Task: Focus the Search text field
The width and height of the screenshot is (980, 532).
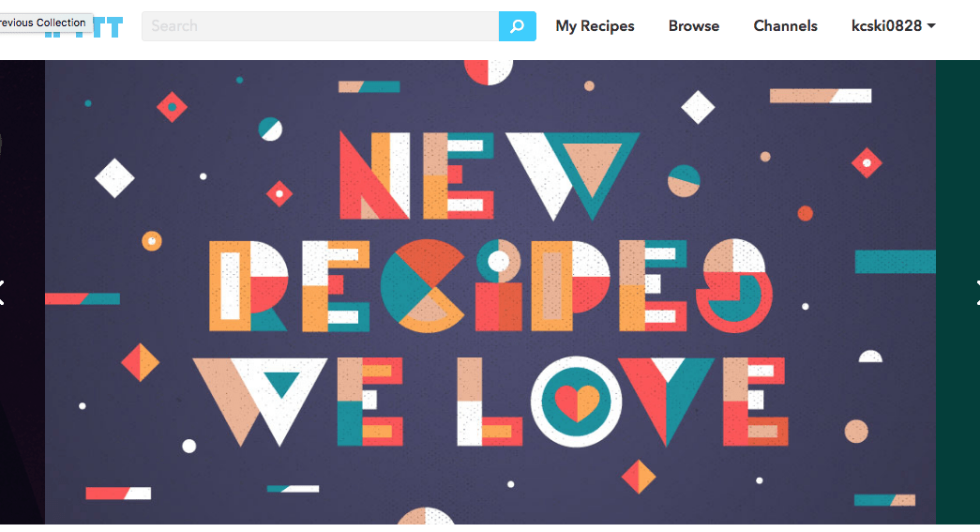Action: (x=321, y=26)
